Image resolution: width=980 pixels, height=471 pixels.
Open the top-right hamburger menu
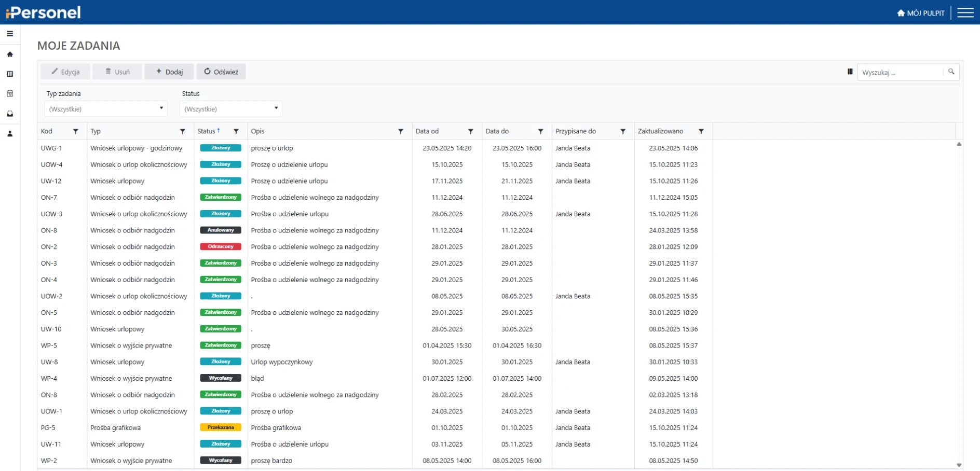coord(965,13)
